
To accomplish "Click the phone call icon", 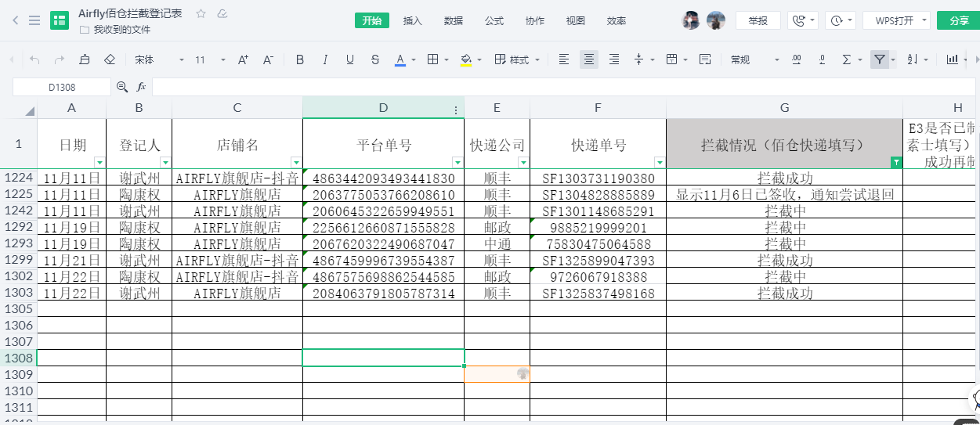I will pyautogui.click(x=799, y=20).
